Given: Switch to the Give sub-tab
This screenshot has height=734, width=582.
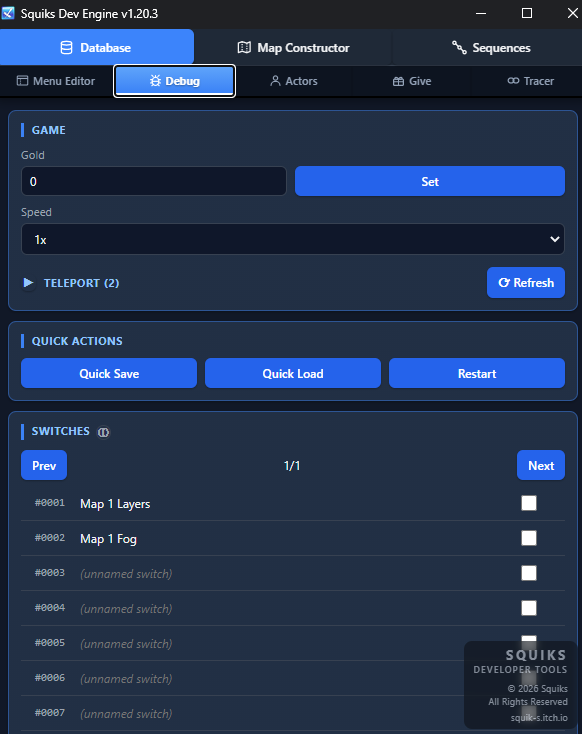Looking at the screenshot, I should (412, 81).
